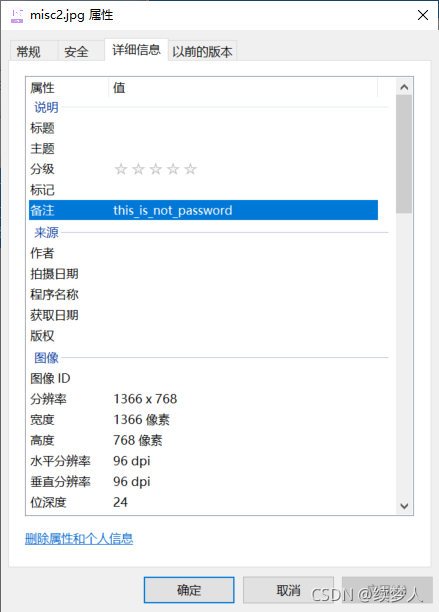The image size is (439, 612).
Task: Open the 以前的版本 tab
Action: tap(202, 52)
